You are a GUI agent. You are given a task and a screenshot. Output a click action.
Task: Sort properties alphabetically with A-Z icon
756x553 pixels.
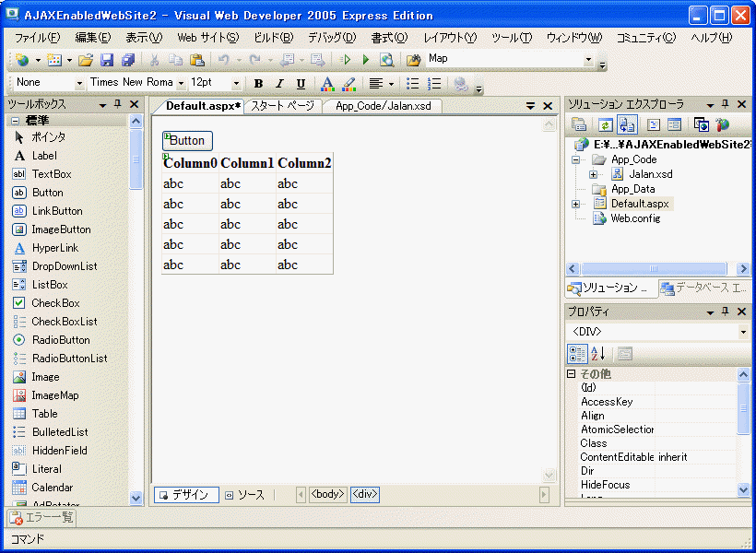tap(598, 353)
